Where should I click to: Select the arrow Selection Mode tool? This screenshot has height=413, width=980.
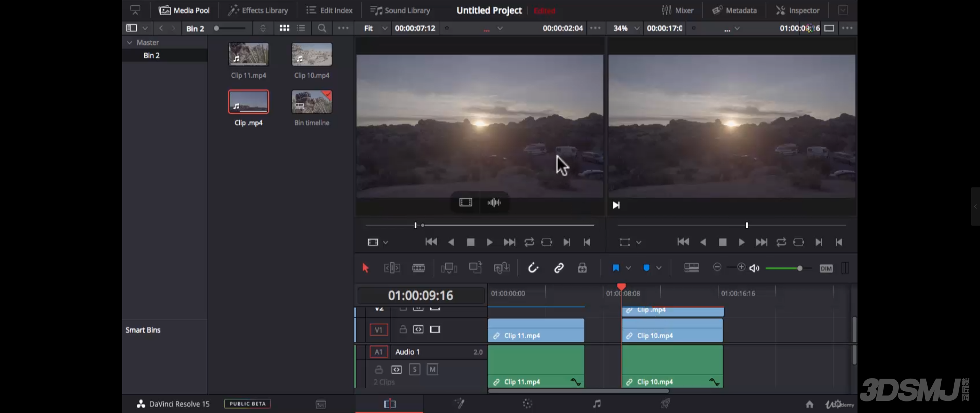point(365,268)
